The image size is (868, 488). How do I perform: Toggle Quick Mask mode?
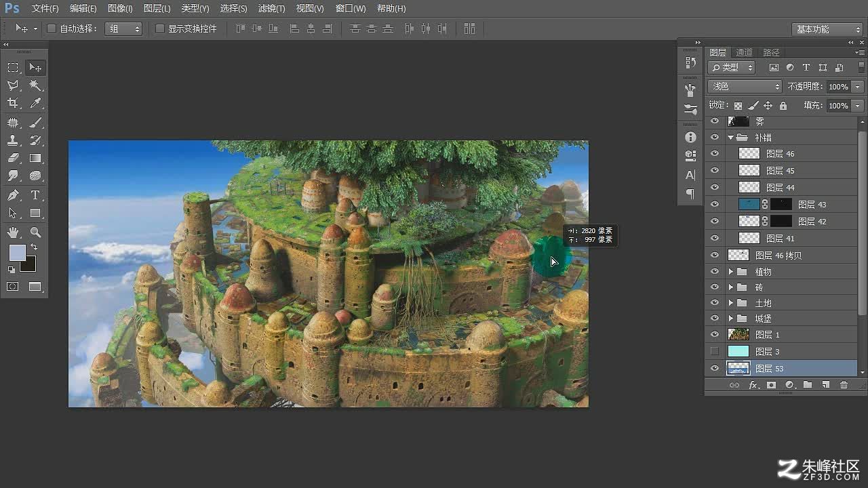click(13, 287)
